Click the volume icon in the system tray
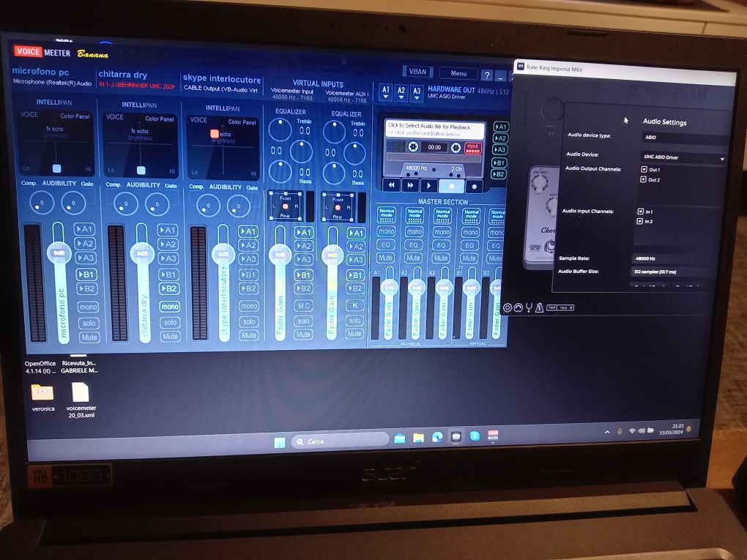The width and height of the screenshot is (747, 560). point(642,430)
